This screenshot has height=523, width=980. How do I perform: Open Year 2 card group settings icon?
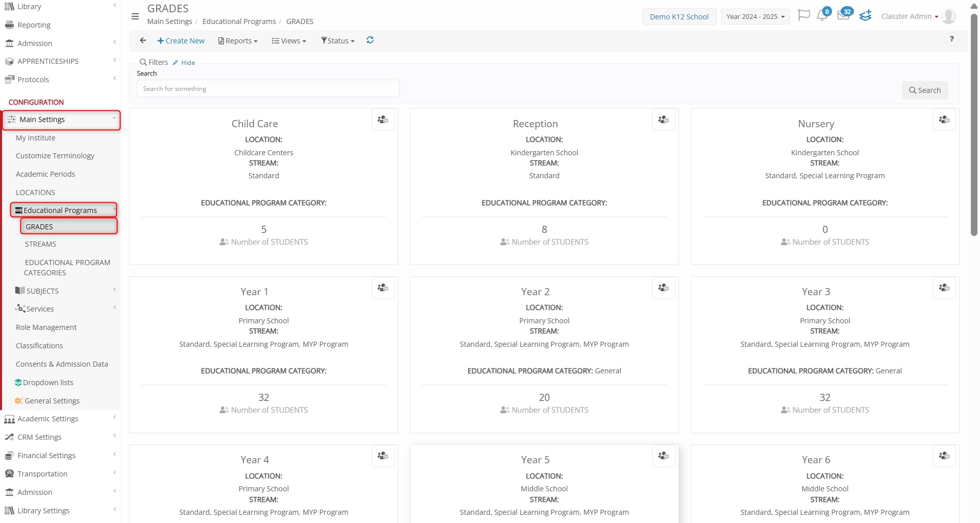(x=664, y=288)
